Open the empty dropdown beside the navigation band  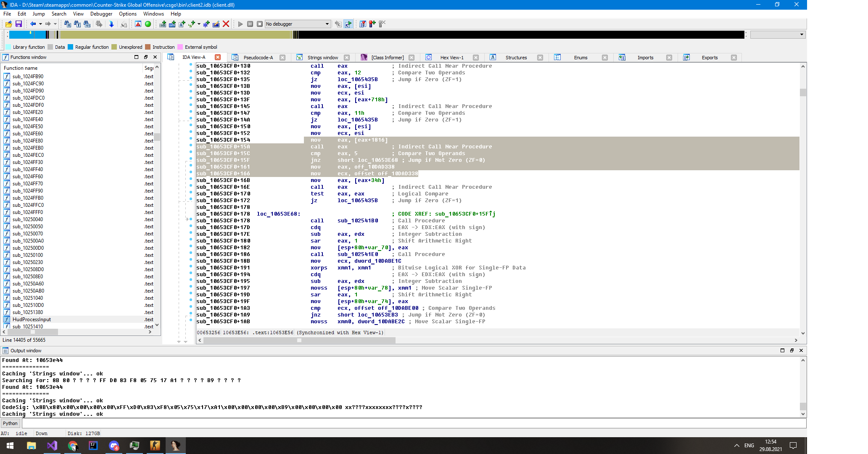pos(778,34)
